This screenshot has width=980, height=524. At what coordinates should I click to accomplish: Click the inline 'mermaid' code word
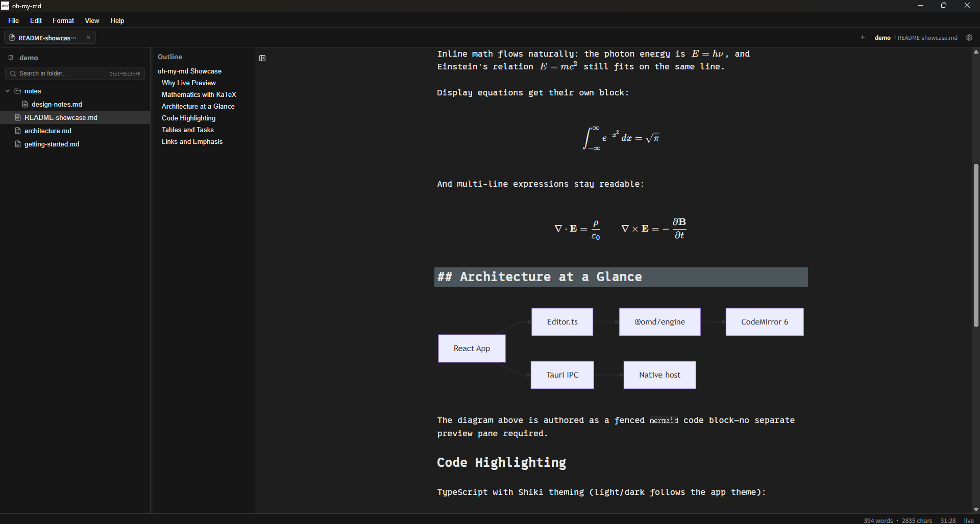[x=664, y=421]
